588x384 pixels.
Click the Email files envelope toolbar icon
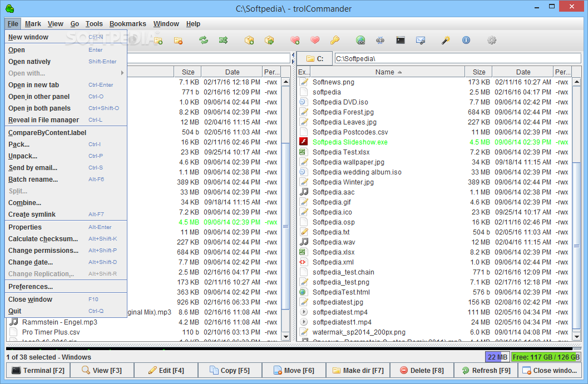(421, 40)
